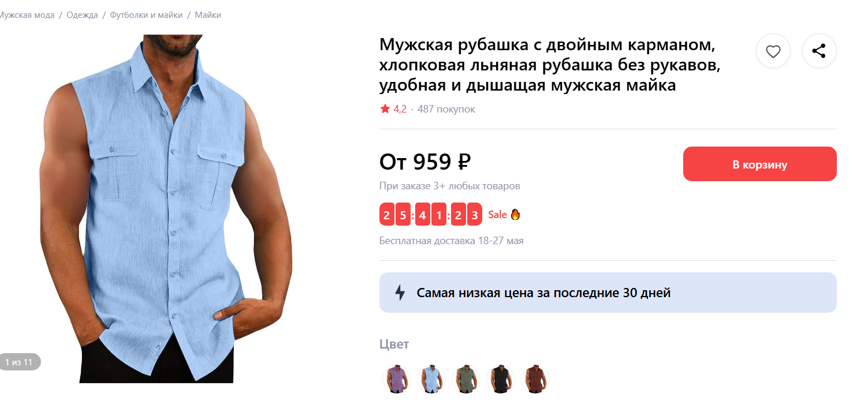
Task: Open the main blue shirt product photo
Action: (x=167, y=209)
